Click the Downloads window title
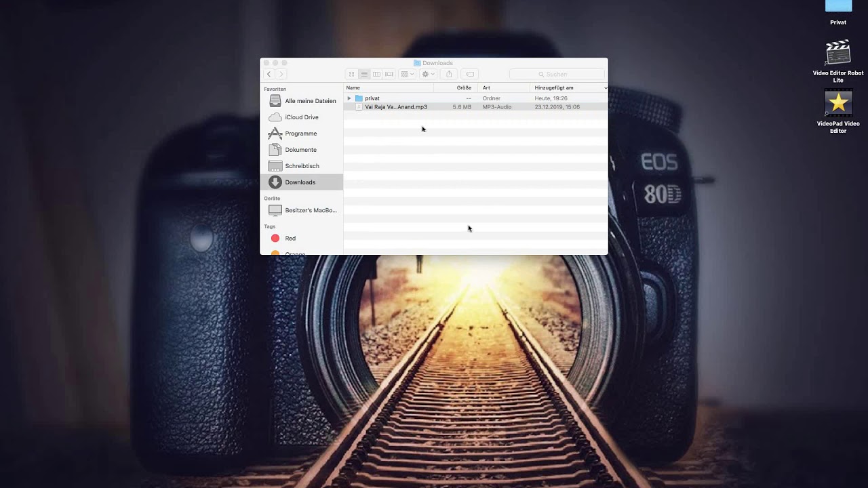This screenshot has width=868, height=488. tap(438, 63)
